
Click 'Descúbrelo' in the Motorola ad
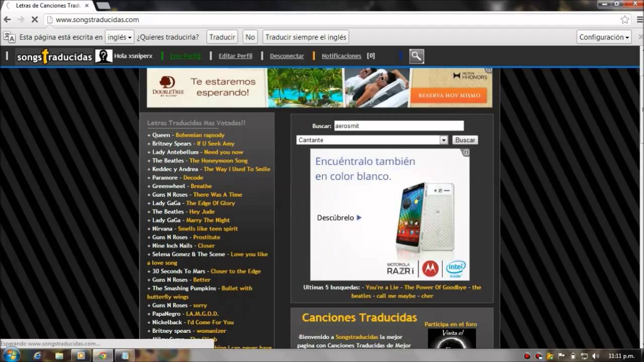coord(339,218)
